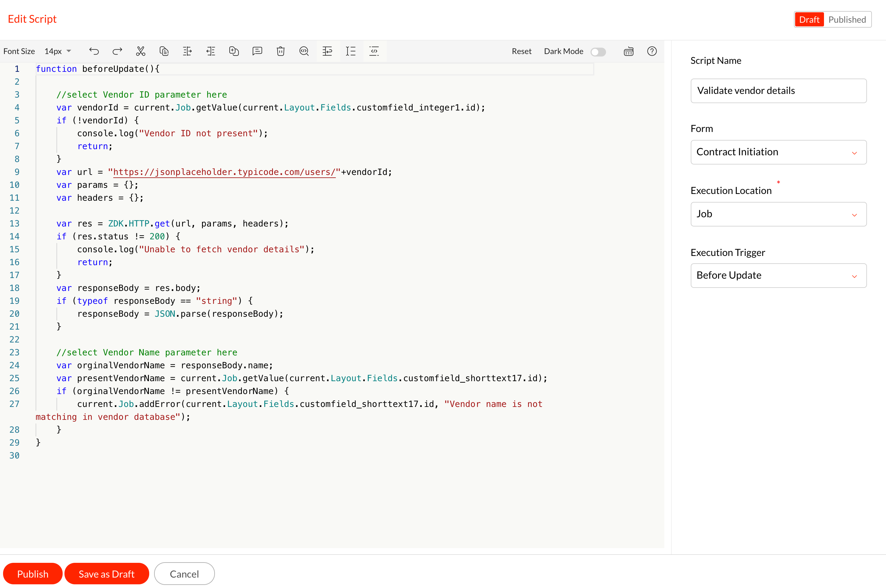This screenshot has height=588, width=886.
Task: Click the keyboard shortcuts icon
Action: (629, 51)
